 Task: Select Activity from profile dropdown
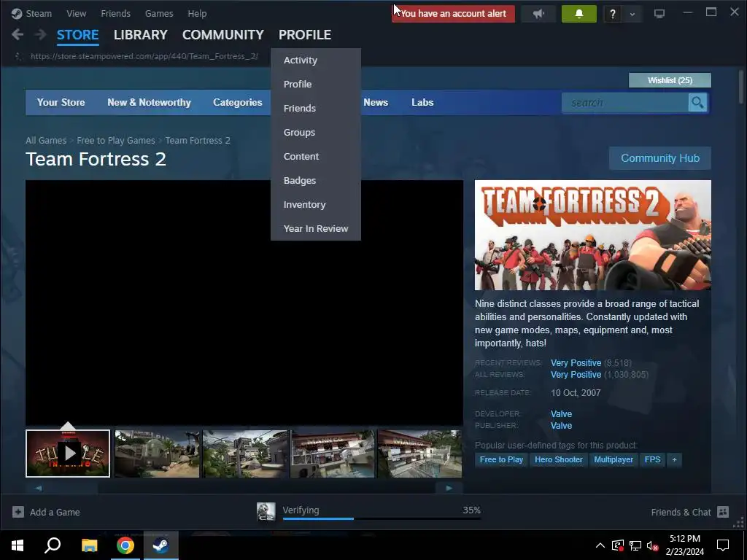click(316, 60)
